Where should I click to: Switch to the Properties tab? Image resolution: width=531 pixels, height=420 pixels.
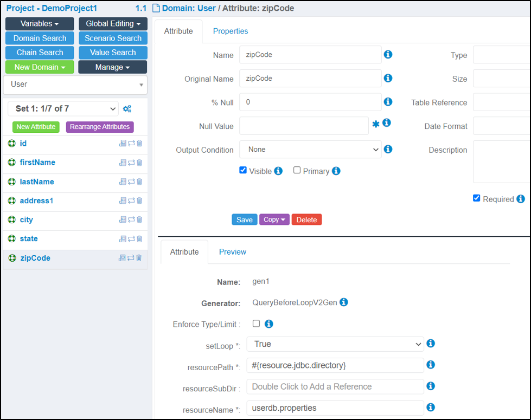coord(231,31)
